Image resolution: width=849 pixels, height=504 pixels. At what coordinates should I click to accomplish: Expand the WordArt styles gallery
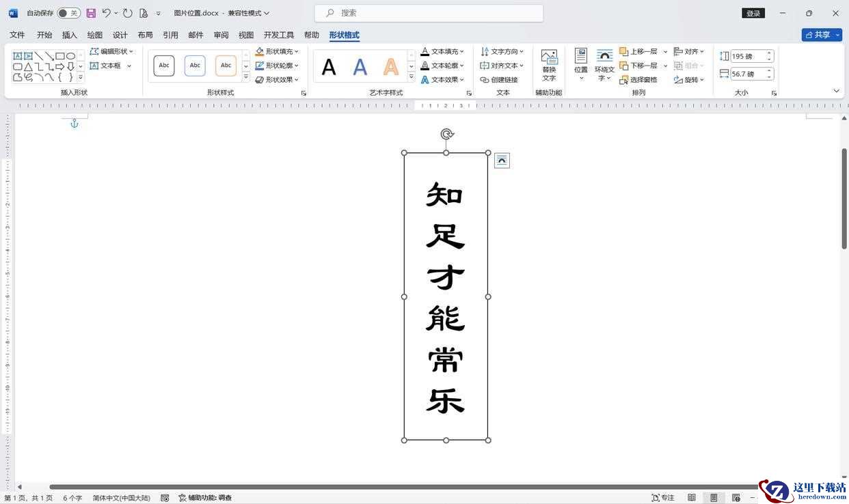coord(412,78)
